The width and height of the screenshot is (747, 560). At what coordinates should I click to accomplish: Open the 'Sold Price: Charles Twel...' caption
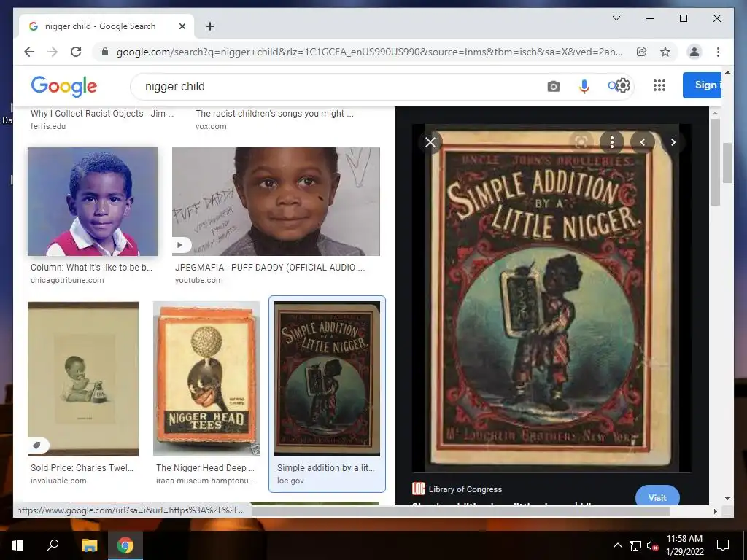[82, 468]
